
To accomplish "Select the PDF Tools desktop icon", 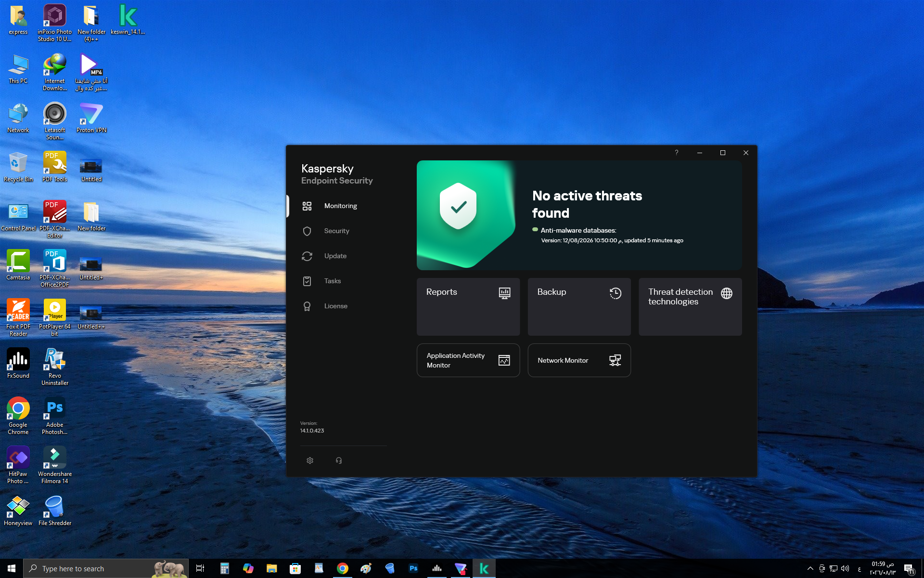I will click(x=54, y=167).
